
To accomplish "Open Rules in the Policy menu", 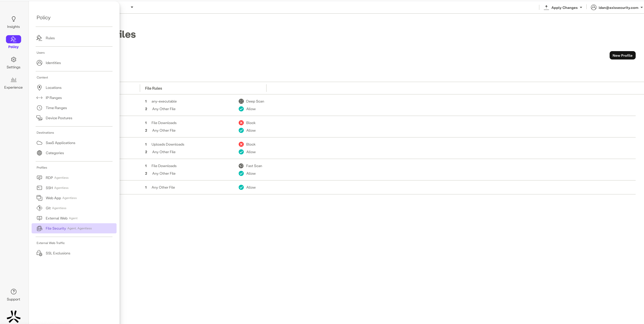I will 50,38.
